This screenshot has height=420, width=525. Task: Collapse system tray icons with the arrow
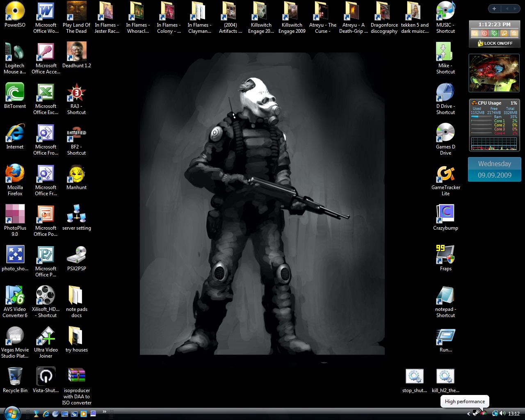pos(469,414)
